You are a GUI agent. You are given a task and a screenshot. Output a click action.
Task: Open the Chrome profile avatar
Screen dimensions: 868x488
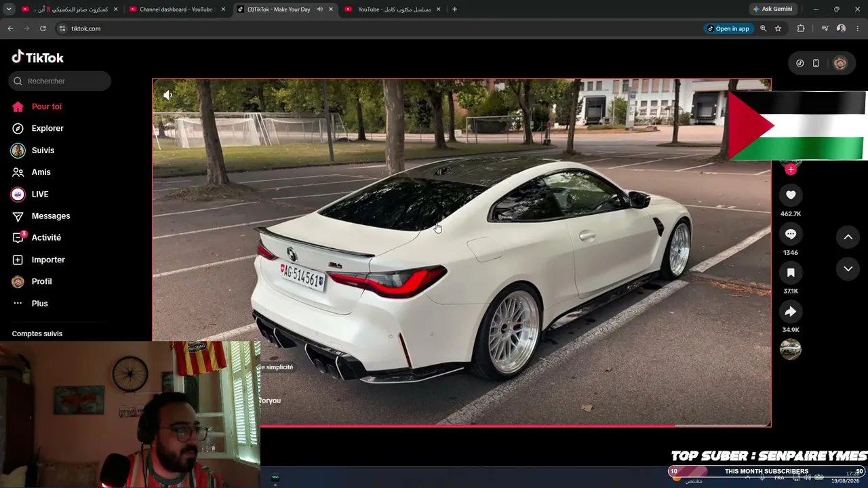point(841,28)
